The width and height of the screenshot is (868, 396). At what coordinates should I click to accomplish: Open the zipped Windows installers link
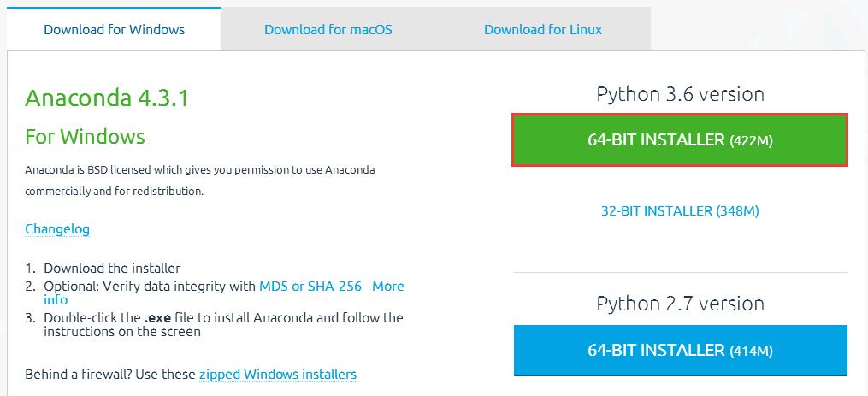[277, 374]
